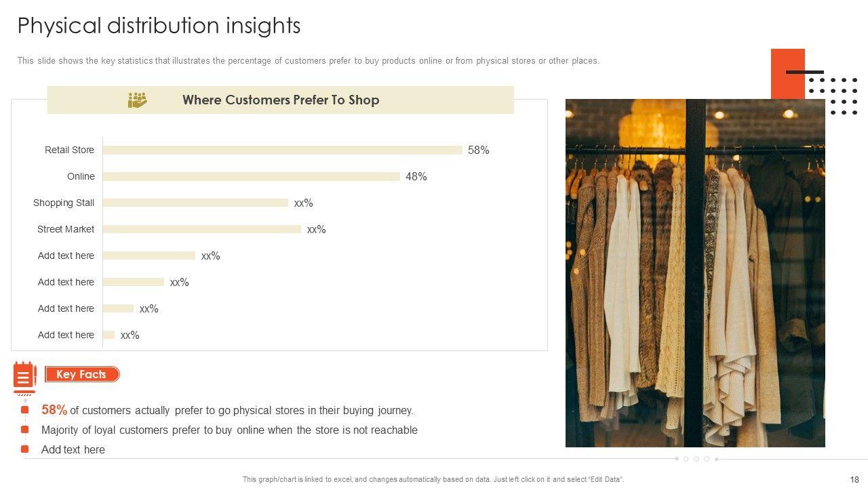
Task: Click the orange square decoration at top right
Action: click(x=787, y=73)
